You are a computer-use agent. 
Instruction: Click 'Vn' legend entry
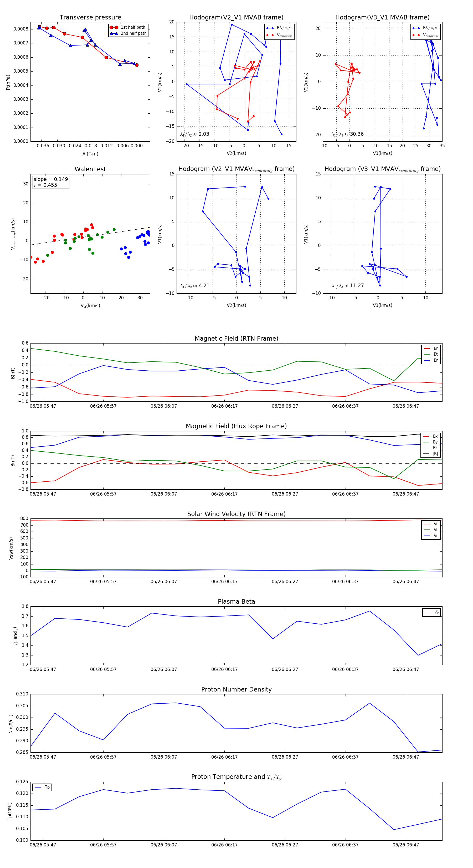[431, 536]
